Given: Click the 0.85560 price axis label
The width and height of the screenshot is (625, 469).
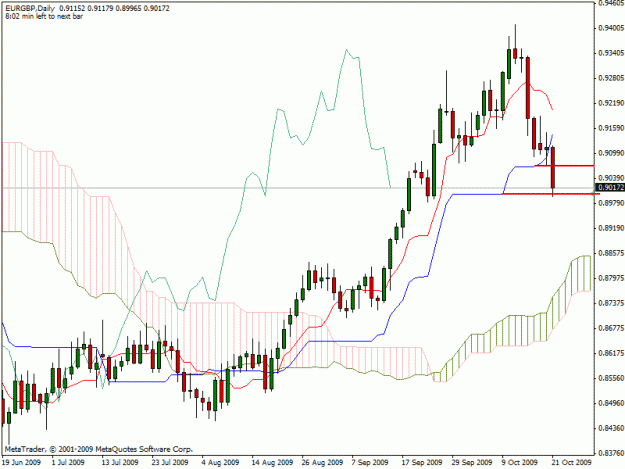Looking at the screenshot, I should coord(611,378).
